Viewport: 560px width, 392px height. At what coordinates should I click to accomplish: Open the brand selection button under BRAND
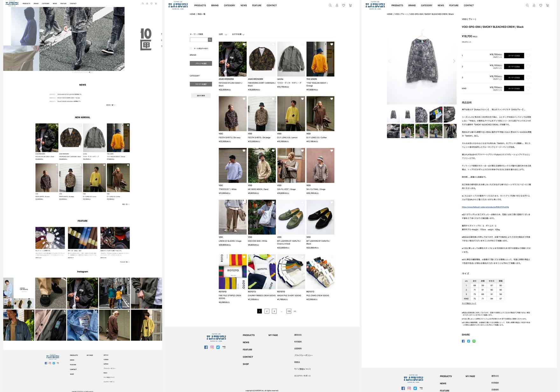(201, 63)
